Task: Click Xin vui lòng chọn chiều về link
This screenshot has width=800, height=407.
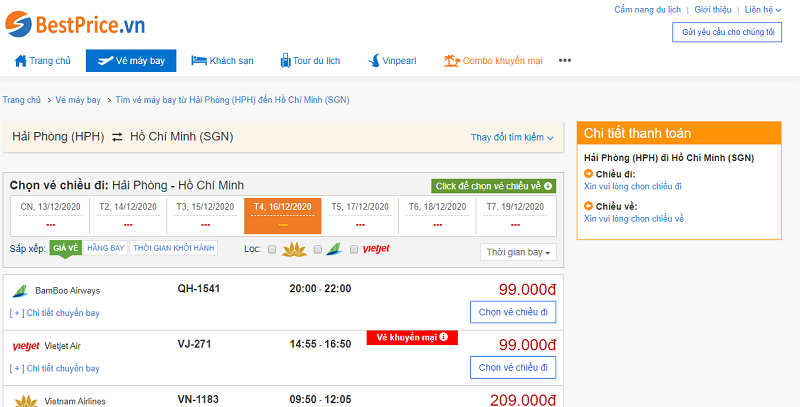Action: 634,219
